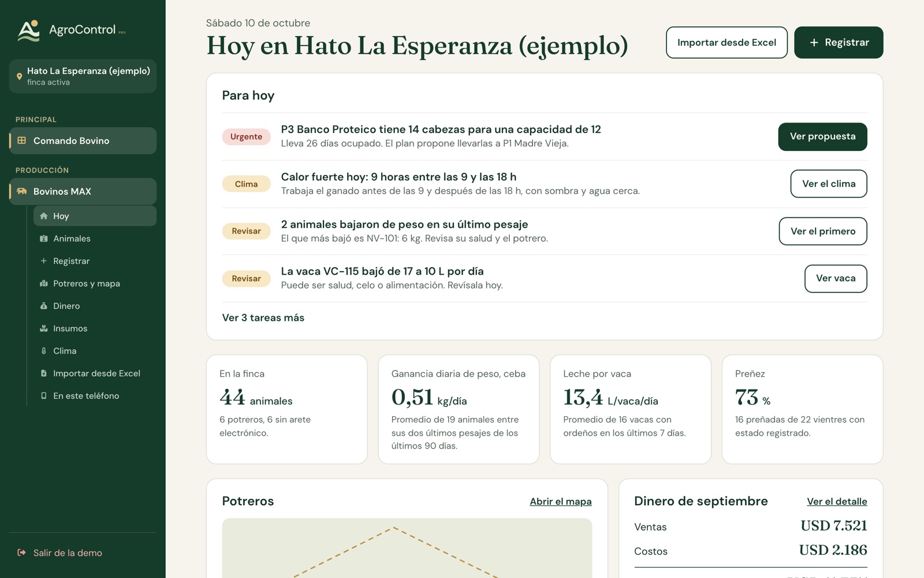
Task: Click the En la finca 44 animales card
Action: pyautogui.click(x=287, y=409)
